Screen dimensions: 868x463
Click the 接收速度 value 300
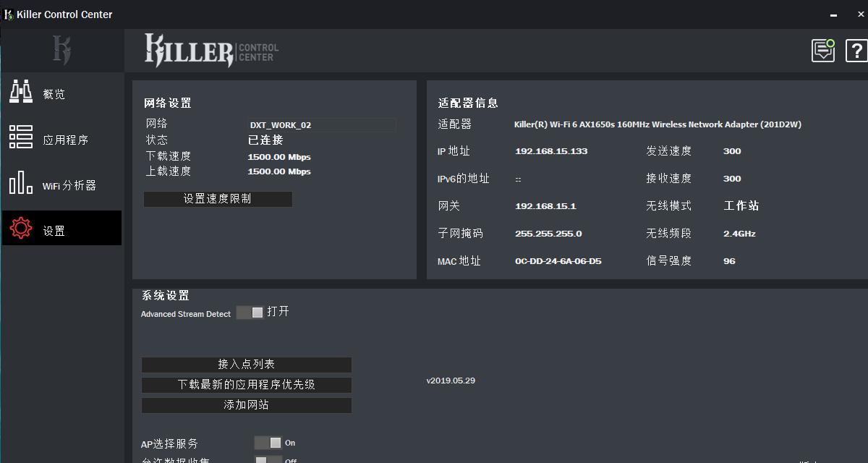pos(732,179)
